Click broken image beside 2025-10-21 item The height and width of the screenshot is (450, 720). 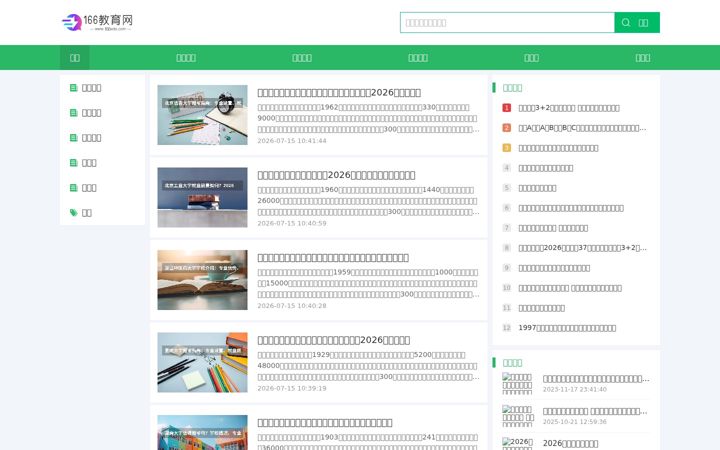click(x=518, y=416)
